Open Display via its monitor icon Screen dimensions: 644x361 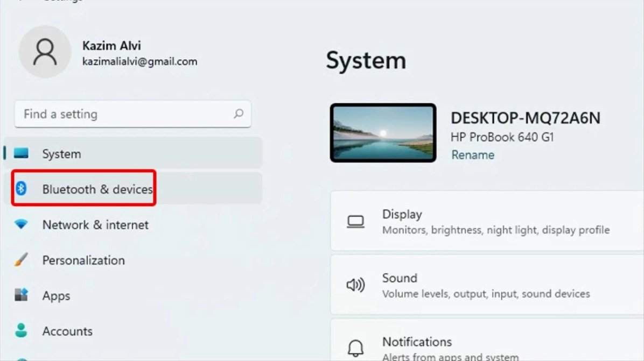click(356, 221)
